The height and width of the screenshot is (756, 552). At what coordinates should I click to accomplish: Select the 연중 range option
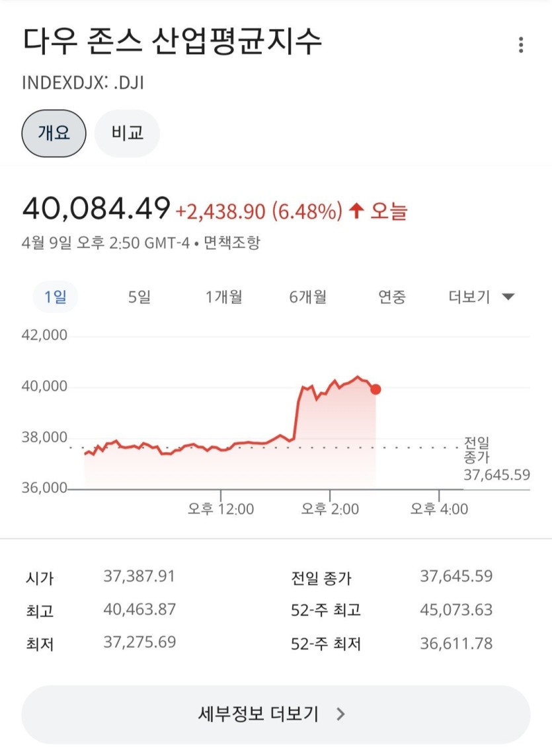coord(391,297)
